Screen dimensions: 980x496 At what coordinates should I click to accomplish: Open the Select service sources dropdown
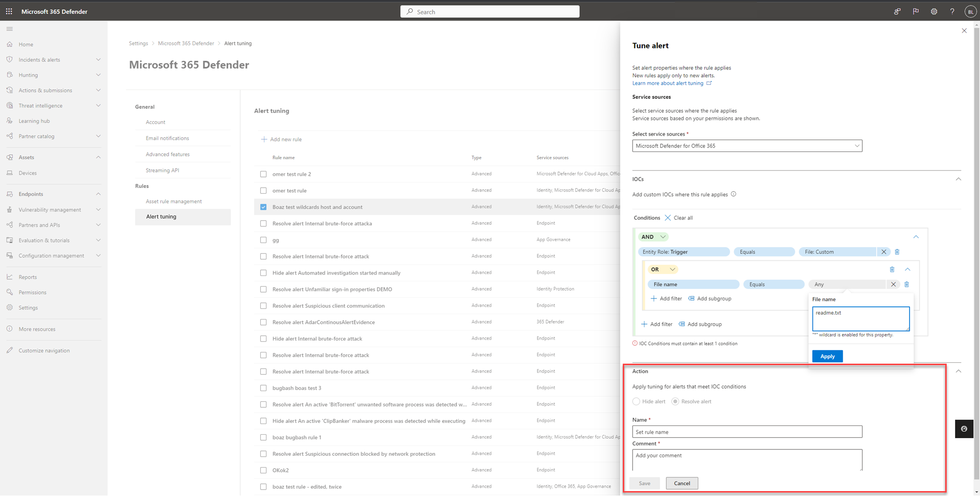point(747,146)
